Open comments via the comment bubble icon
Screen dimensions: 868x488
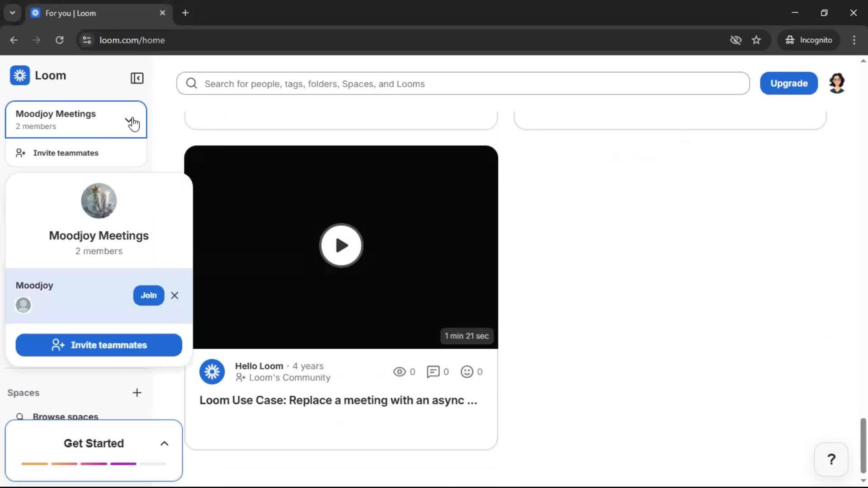click(x=432, y=371)
